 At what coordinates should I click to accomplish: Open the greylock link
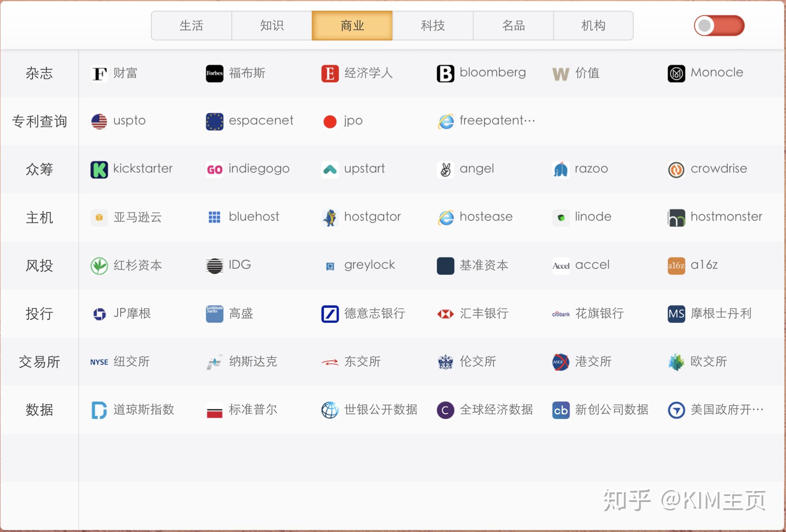click(369, 265)
